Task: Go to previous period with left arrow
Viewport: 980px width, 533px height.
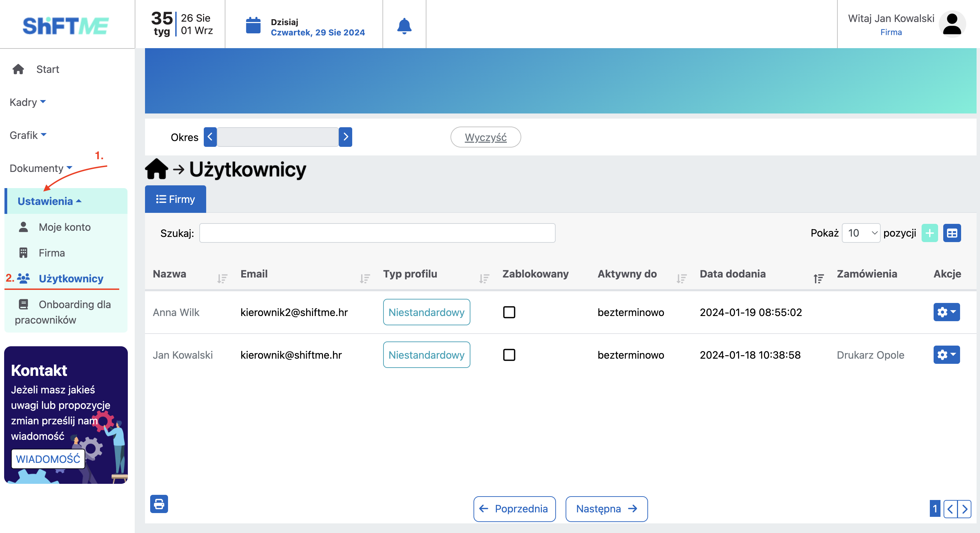Action: [x=210, y=137]
